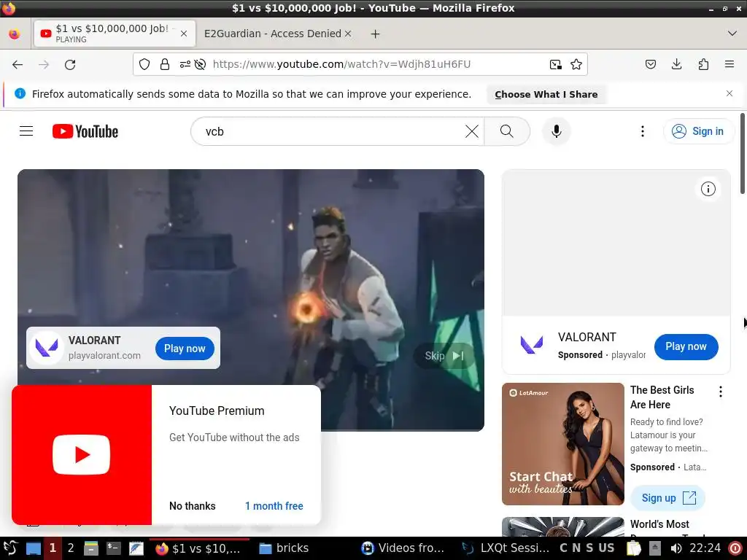747x560 pixels.
Task: View site security lock info
Action: 165,64
